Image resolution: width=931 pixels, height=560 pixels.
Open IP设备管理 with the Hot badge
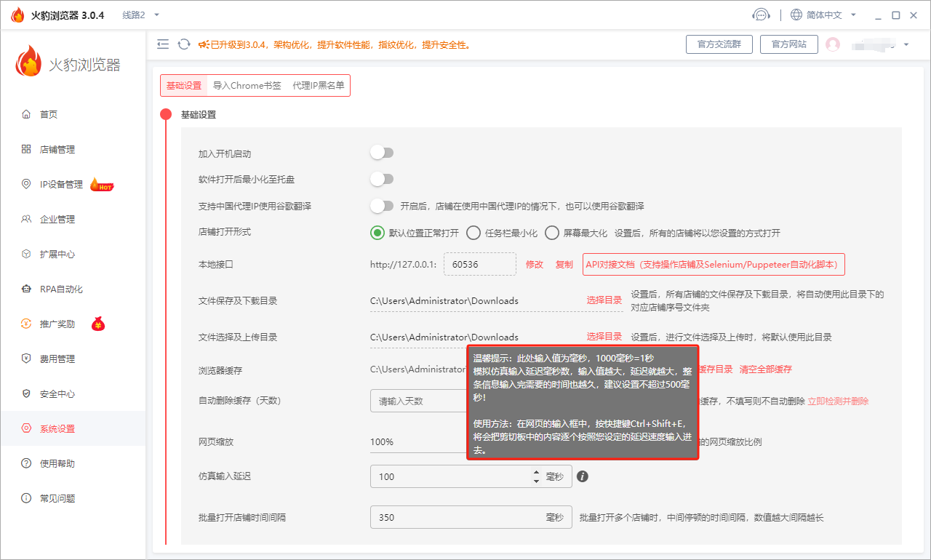tap(62, 184)
